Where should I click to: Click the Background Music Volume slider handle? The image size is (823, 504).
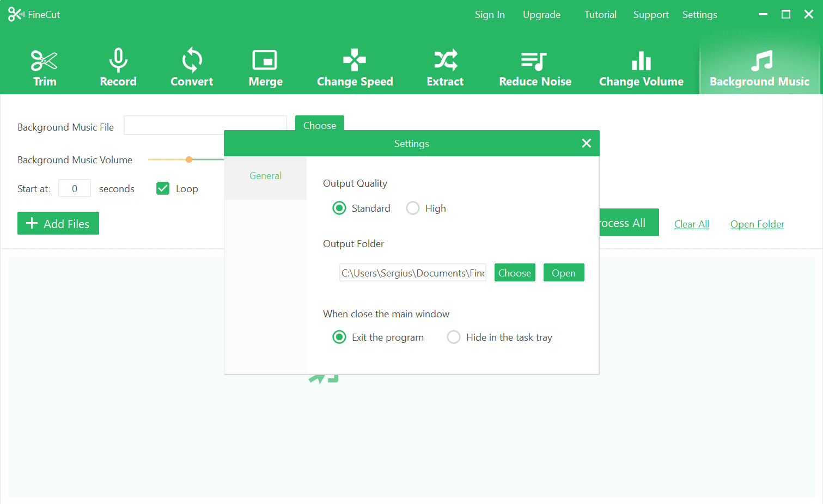click(189, 159)
